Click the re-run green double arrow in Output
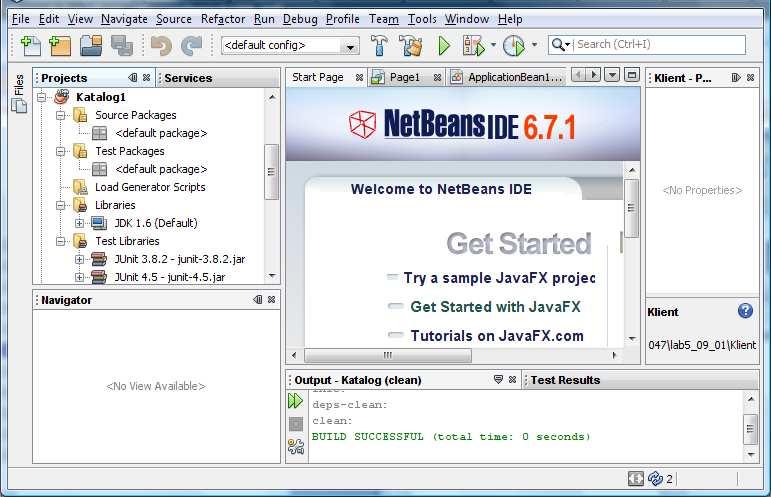Image resolution: width=771 pixels, height=497 pixels. (296, 401)
